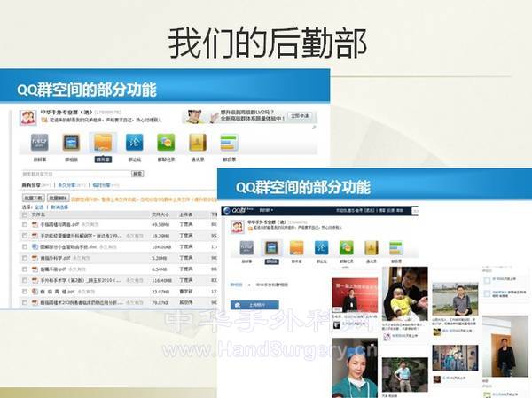
Task: Select the 群相册 icon in the album view
Action: point(272,249)
